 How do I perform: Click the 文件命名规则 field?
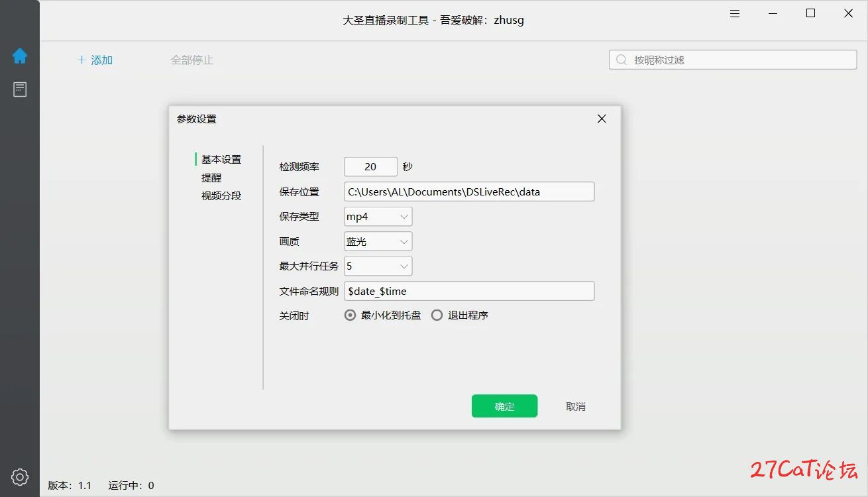click(469, 291)
